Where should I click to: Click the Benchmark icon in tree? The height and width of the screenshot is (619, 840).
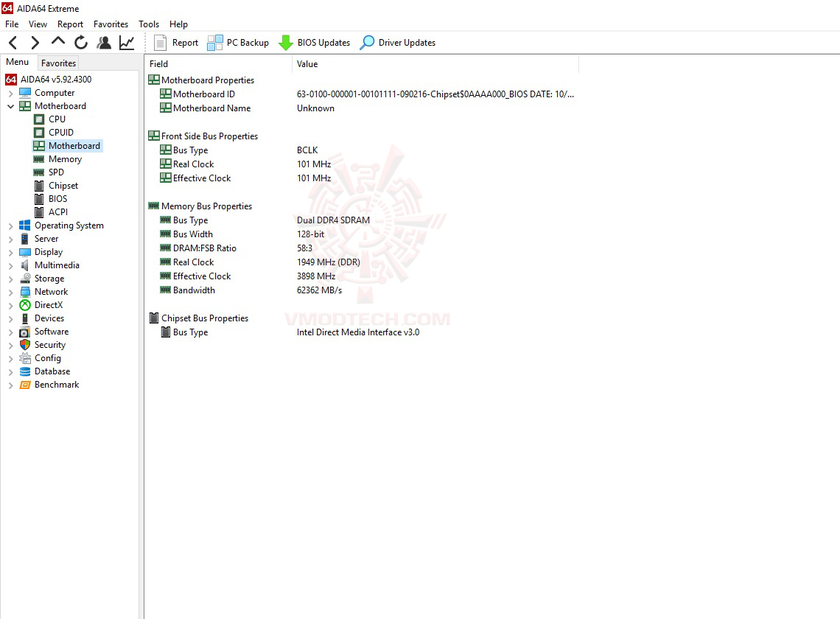(x=25, y=385)
